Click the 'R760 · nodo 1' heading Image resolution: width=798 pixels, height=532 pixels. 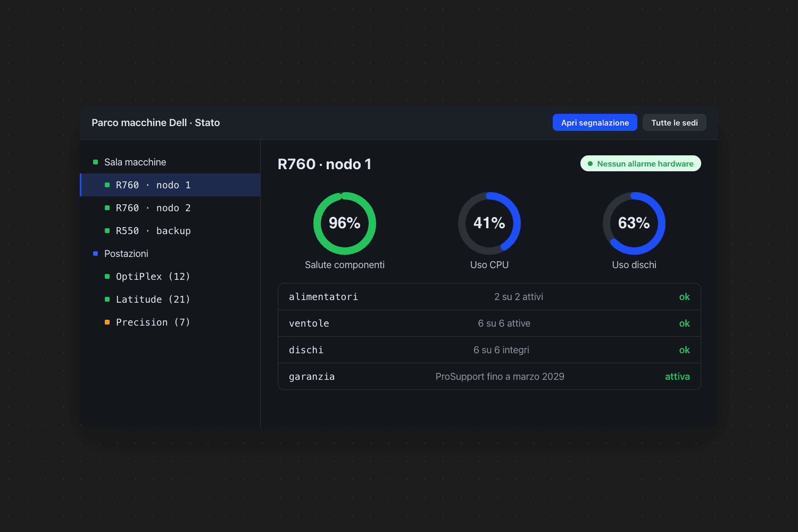325,164
